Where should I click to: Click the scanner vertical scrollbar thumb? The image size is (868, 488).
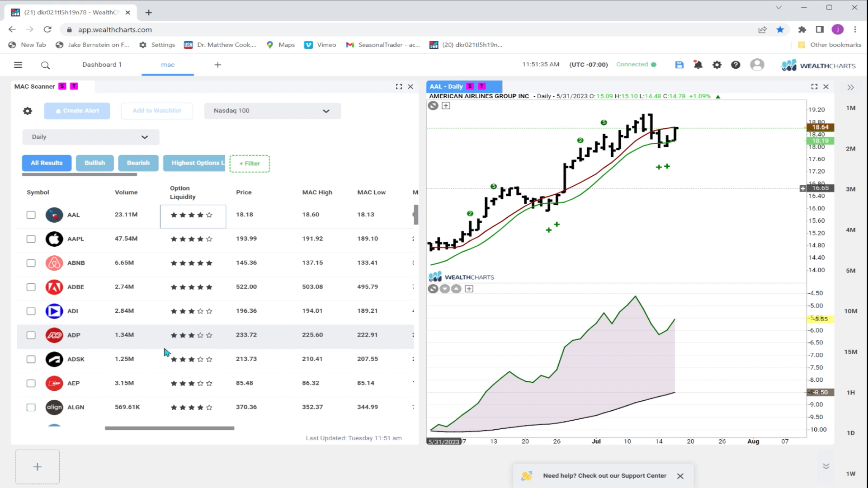tap(416, 215)
